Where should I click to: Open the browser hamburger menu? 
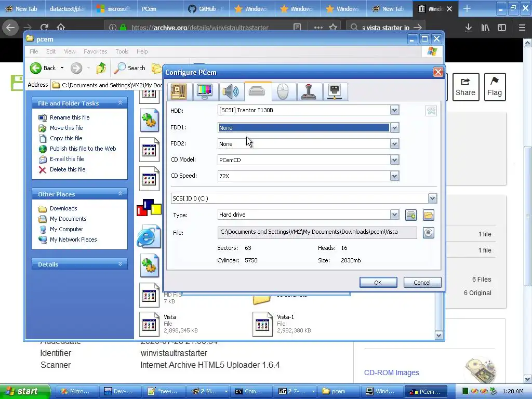522,28
